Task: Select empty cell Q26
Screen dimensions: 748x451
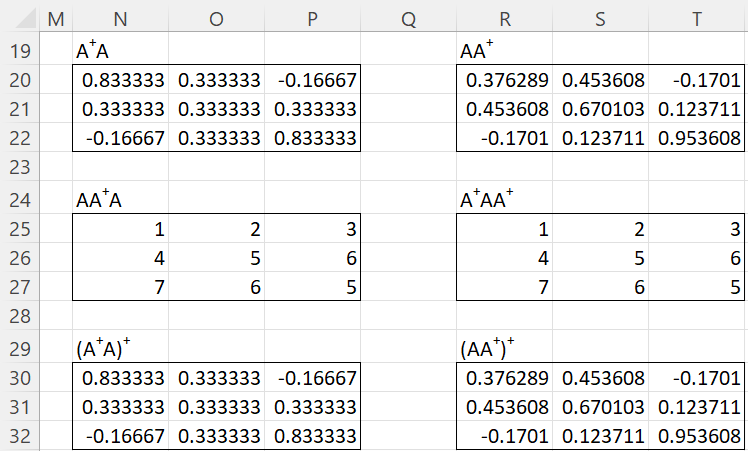Action: coord(408,258)
